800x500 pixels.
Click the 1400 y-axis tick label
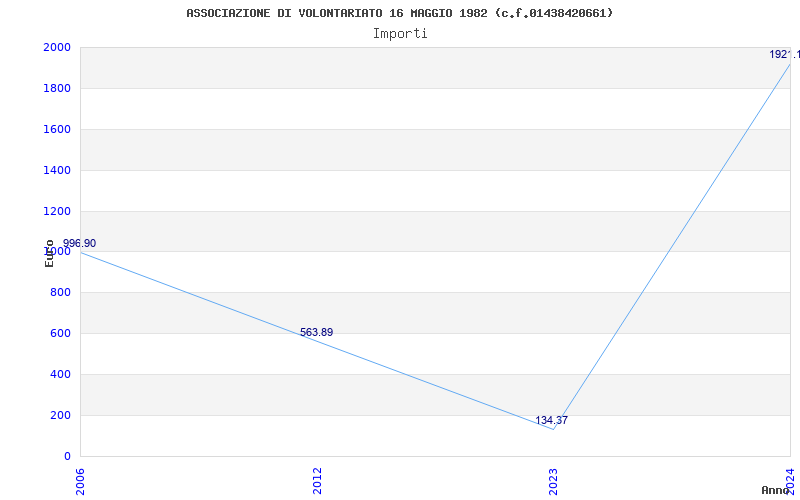[57, 170]
